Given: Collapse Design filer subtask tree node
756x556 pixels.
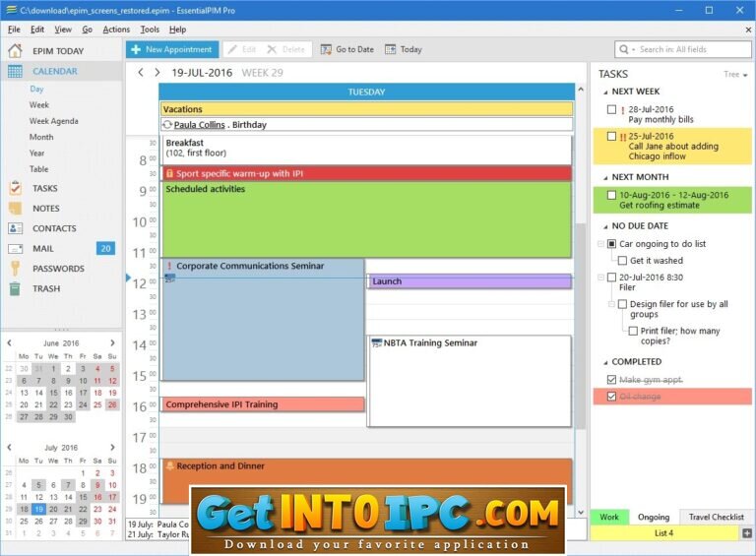Looking at the screenshot, I should point(611,304).
